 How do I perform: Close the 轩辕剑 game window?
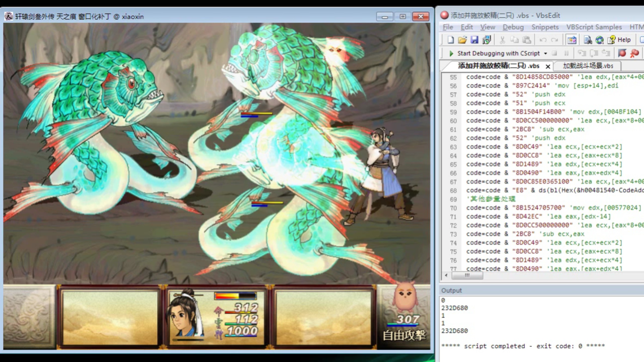pyautogui.click(x=421, y=17)
